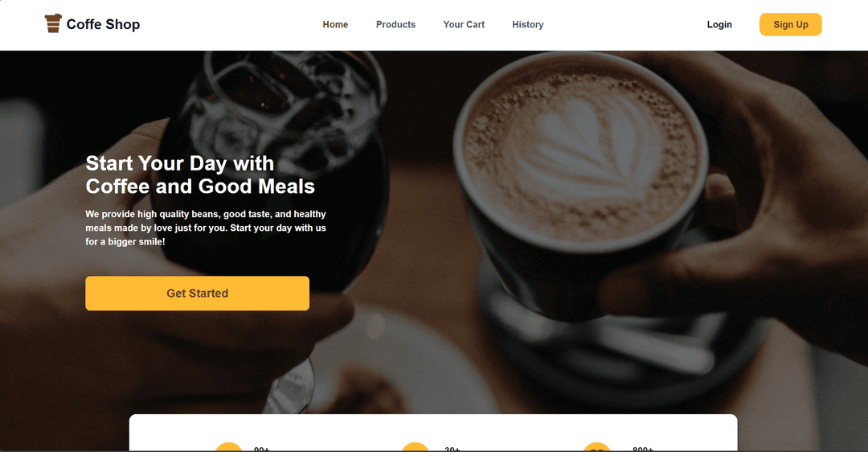
Task: Click the paragraph about high quality beans
Action: coord(206,228)
